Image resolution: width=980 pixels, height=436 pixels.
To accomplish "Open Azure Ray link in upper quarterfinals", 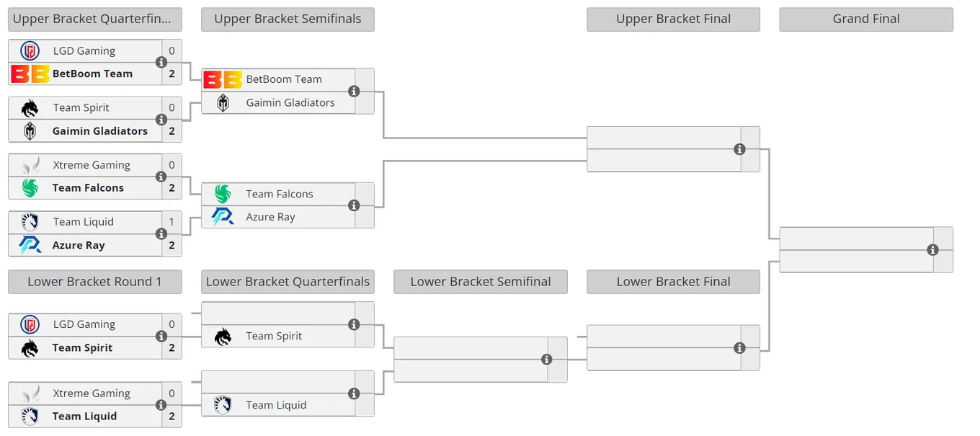I will [79, 245].
